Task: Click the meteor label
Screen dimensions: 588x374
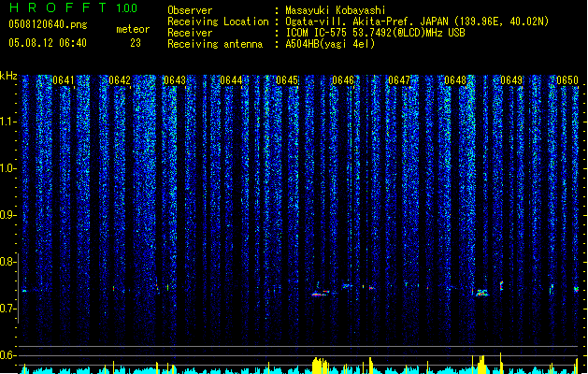Action: point(133,29)
